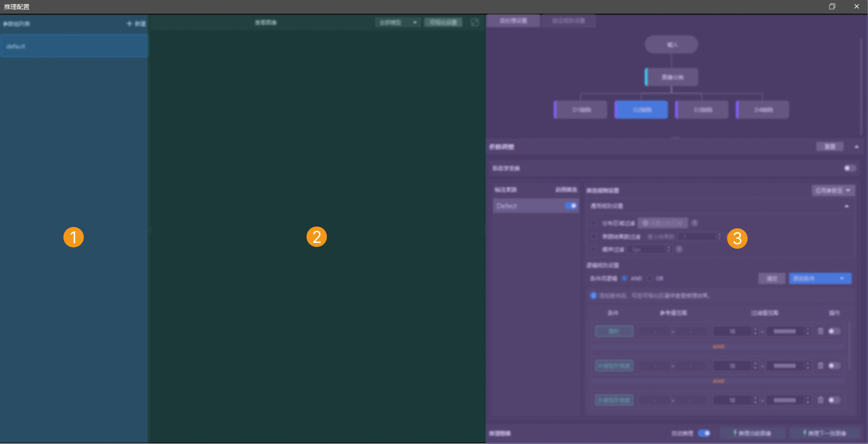Click the plus icon to create a new parameter group
The width and height of the screenshot is (868, 444).
129,24
